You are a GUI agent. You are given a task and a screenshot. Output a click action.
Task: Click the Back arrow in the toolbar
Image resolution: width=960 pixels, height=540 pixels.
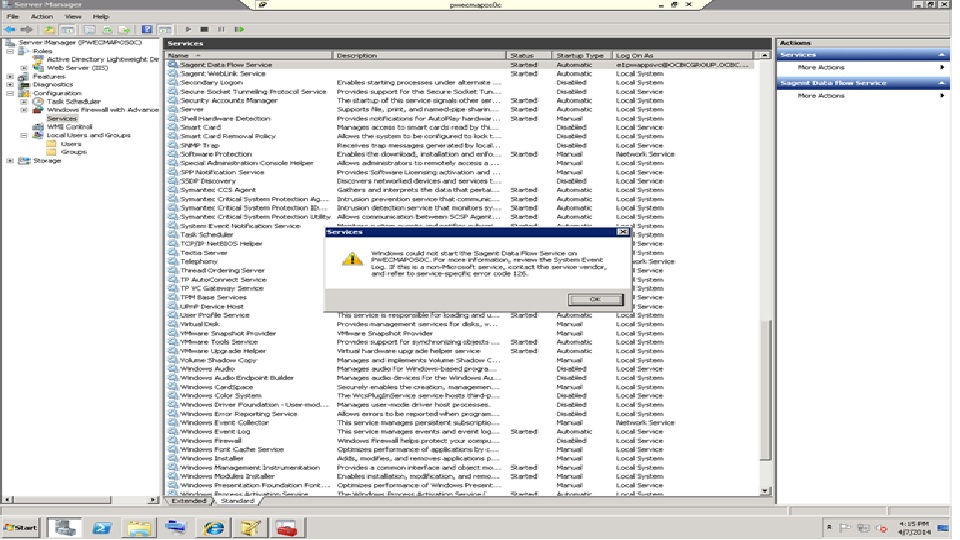tap(10, 30)
